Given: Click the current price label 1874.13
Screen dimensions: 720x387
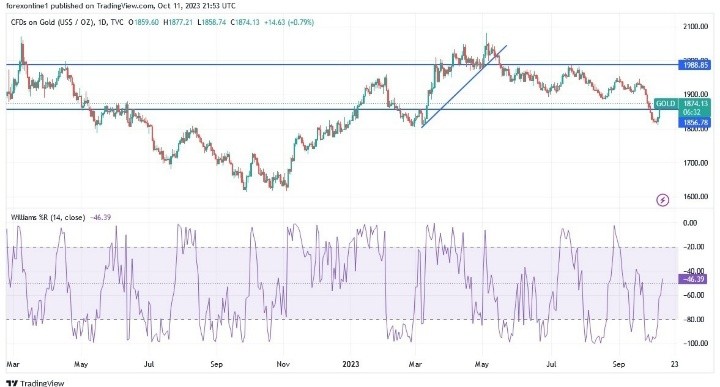Looking at the screenshot, I should [695, 104].
